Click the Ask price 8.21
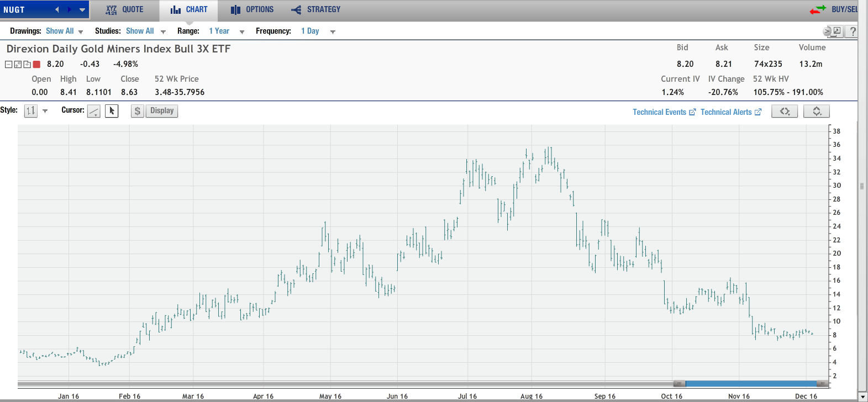Viewport: 868px width, 402px height. coord(723,64)
